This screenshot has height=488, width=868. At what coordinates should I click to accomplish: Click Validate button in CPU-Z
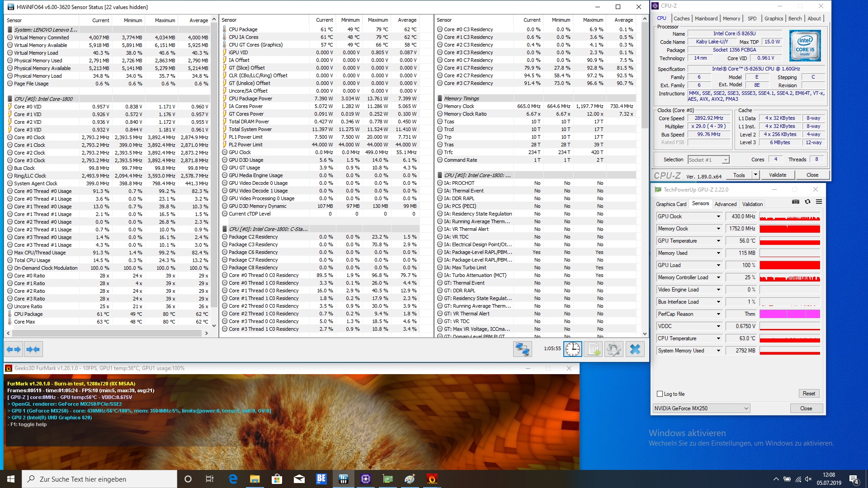tap(778, 175)
